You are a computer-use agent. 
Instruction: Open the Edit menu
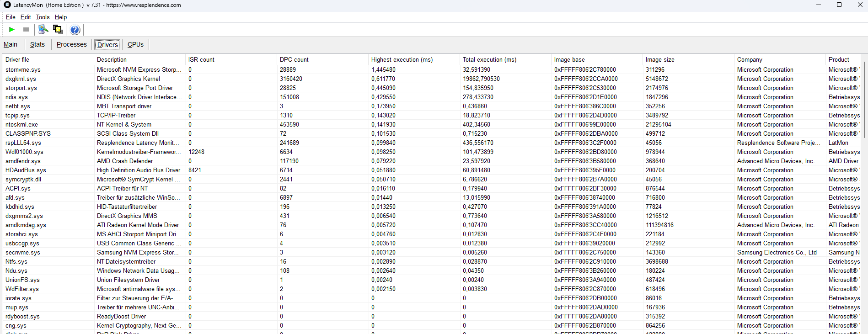26,17
